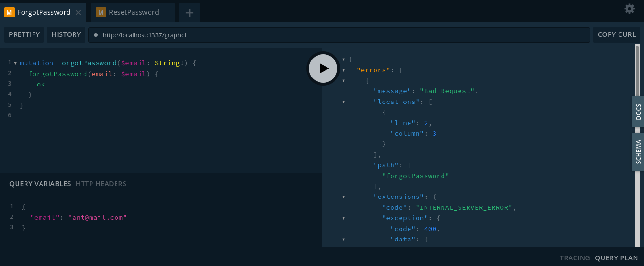The height and width of the screenshot is (266, 644).
Task: Collapse the "extensions" object arrow
Action: pyautogui.click(x=343, y=197)
